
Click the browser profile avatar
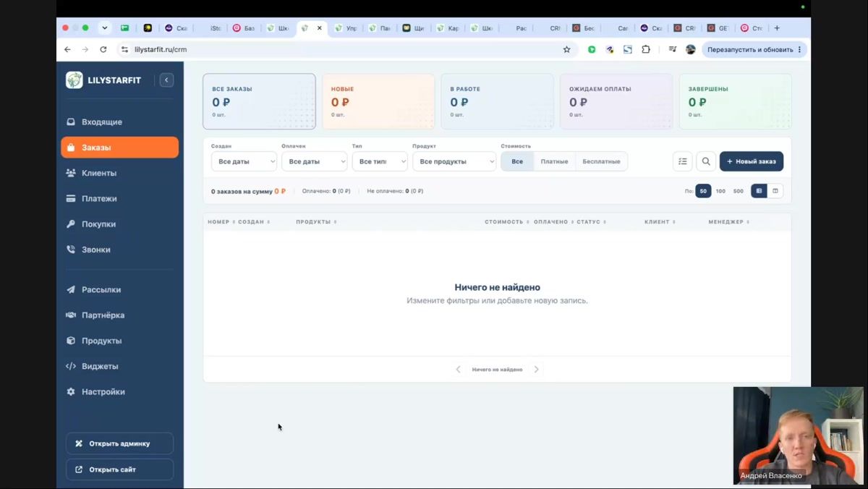(x=691, y=50)
